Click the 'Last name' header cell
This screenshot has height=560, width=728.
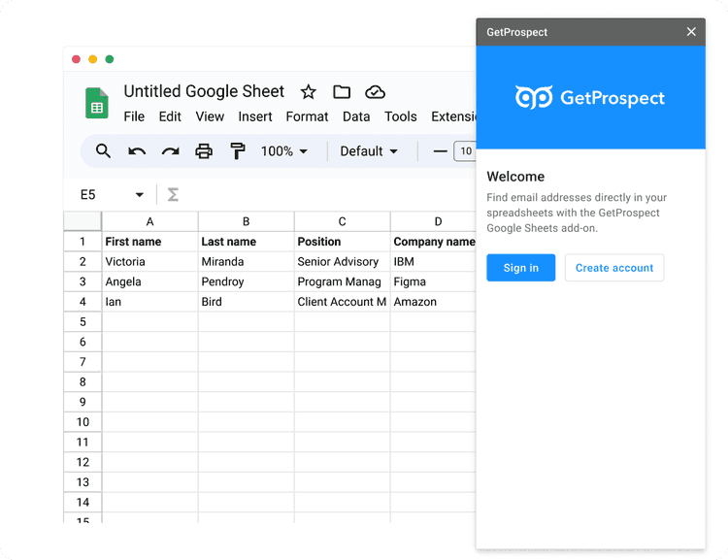point(247,242)
